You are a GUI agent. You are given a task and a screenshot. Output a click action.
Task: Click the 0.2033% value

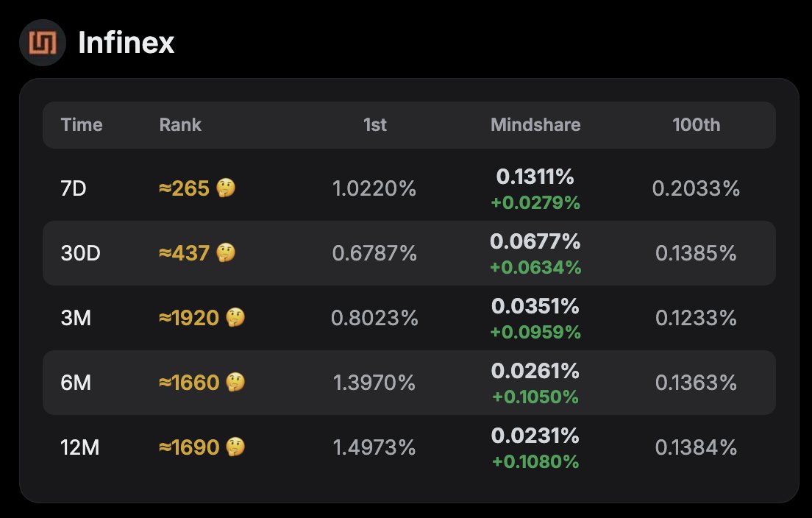coord(696,188)
